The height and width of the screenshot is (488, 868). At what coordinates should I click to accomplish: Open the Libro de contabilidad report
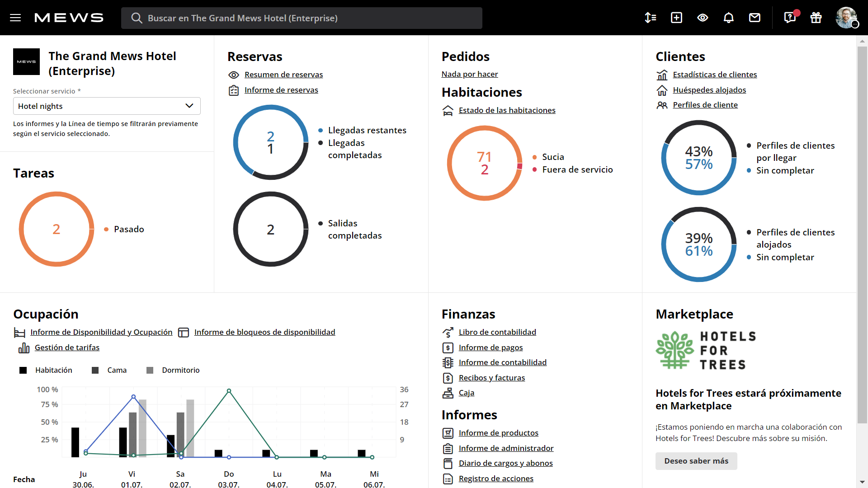click(x=497, y=332)
